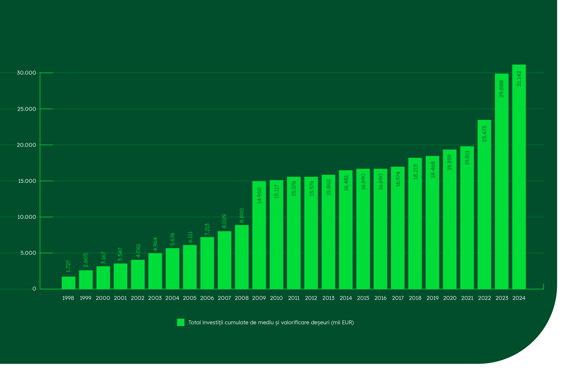
Task: Click the y-axis label 5.000
Action: (x=28, y=253)
